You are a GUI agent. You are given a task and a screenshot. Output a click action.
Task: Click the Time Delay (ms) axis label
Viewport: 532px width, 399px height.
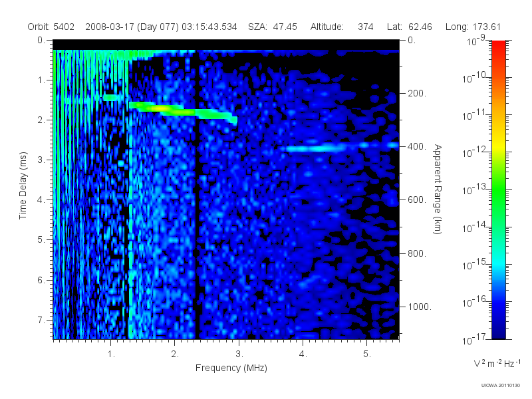coord(23,186)
